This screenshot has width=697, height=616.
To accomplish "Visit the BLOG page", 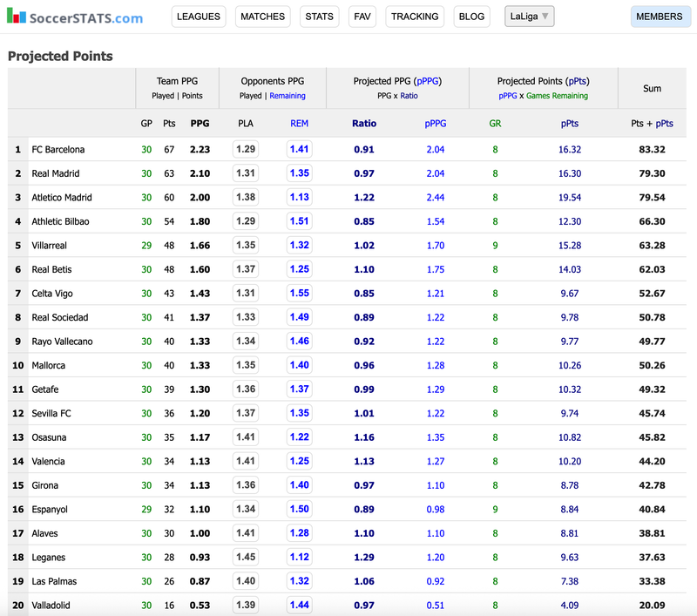I will 471,17.
